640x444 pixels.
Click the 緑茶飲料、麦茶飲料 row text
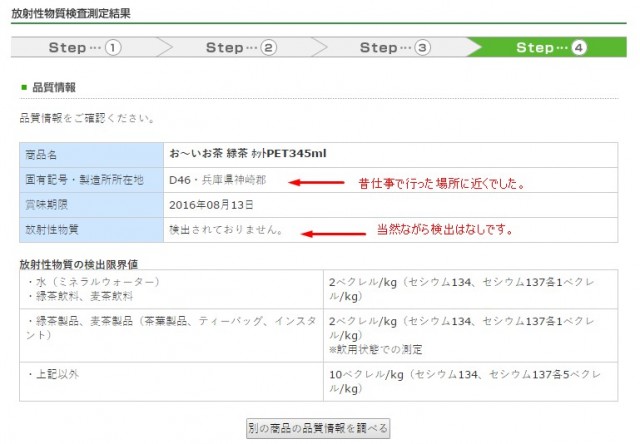[80, 296]
